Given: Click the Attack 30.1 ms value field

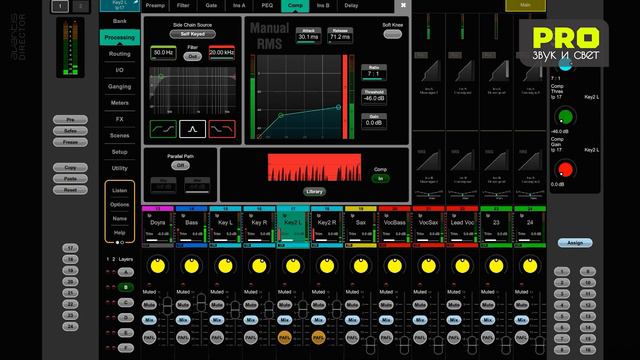Looking at the screenshot, I should click(x=308, y=36).
